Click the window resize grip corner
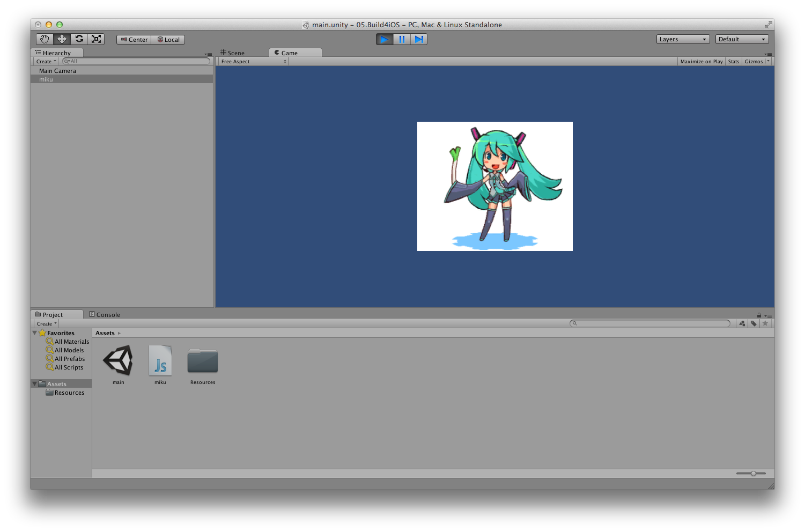 pyautogui.click(x=771, y=486)
